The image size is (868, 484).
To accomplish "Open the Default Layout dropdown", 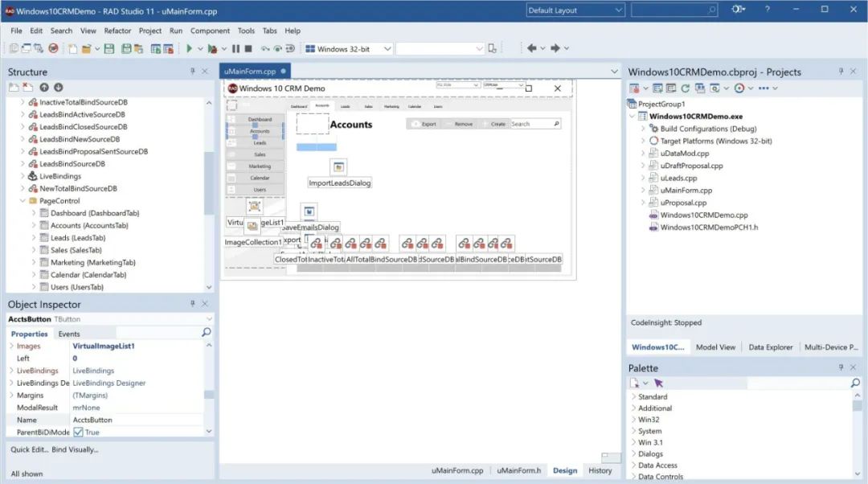I will pyautogui.click(x=575, y=10).
